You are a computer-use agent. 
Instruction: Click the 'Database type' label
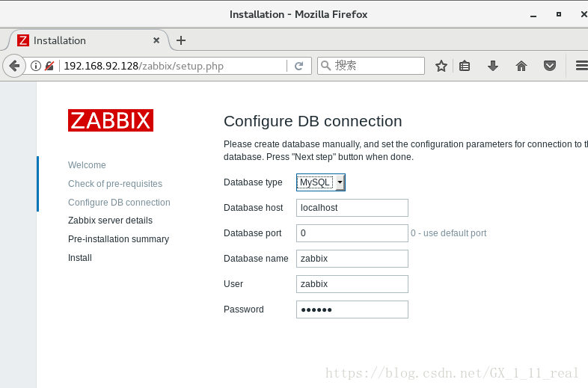(253, 182)
